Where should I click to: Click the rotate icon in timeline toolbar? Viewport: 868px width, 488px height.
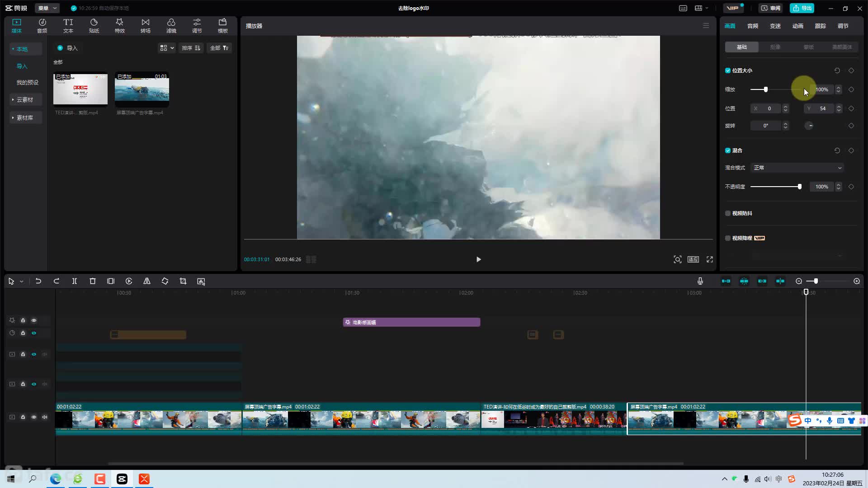point(165,281)
